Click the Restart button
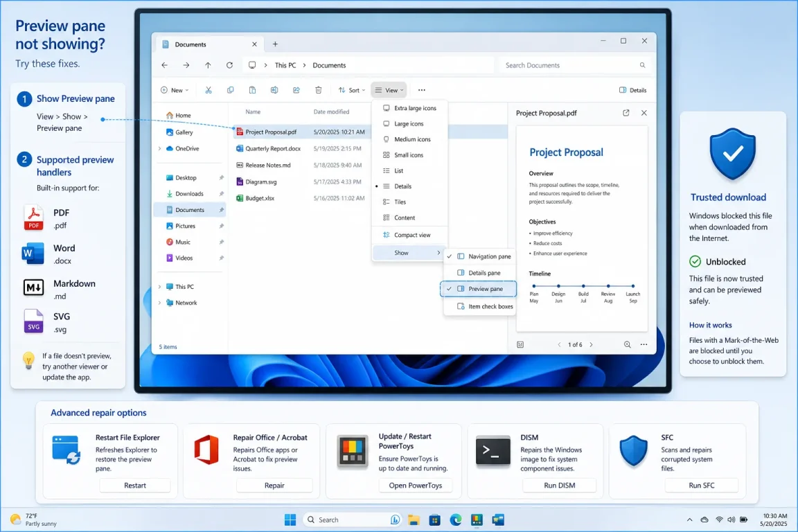The width and height of the screenshot is (798, 532). 135,486
